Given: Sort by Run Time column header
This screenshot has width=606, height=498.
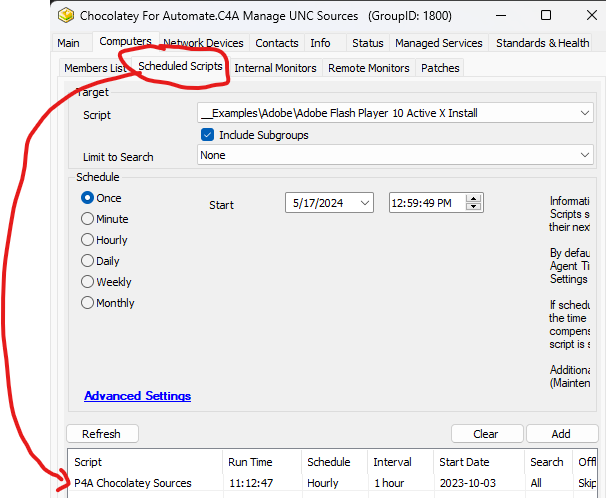Looking at the screenshot, I should pyautogui.click(x=262, y=462).
